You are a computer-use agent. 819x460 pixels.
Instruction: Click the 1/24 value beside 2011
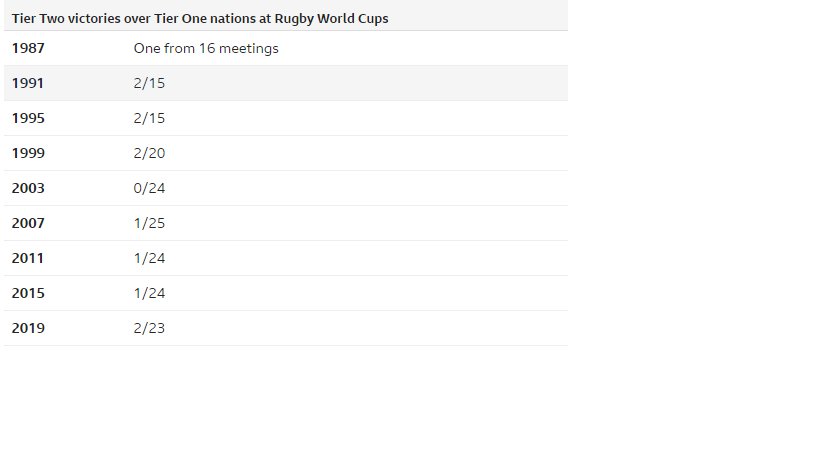tap(149, 258)
